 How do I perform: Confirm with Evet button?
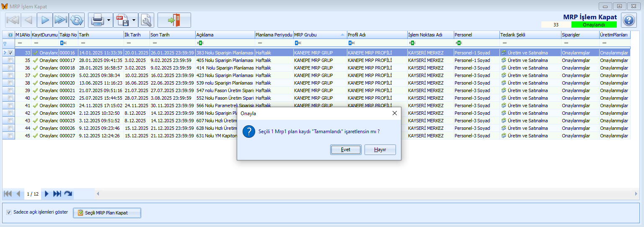pos(346,150)
